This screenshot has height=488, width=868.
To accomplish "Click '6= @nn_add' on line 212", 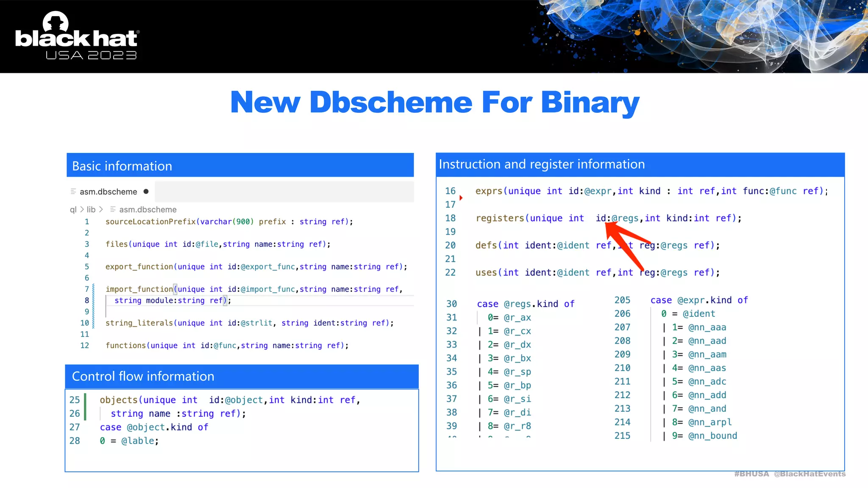I will point(699,395).
